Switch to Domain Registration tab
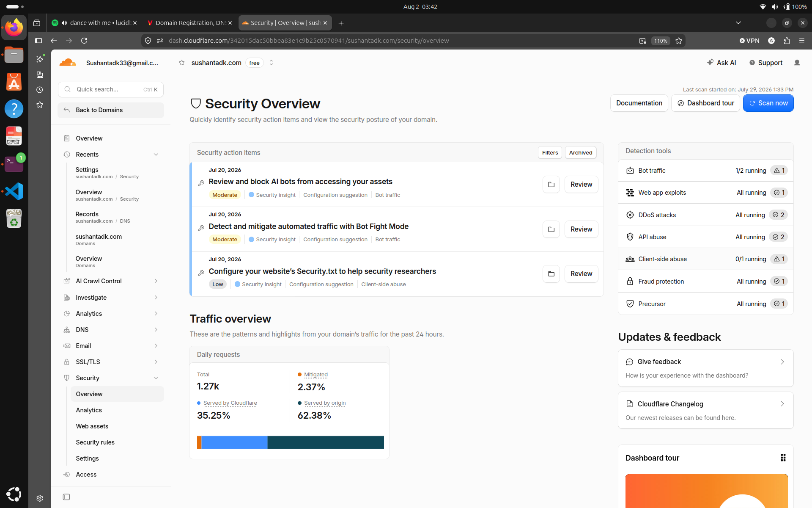This screenshot has width=812, height=508. coord(189,23)
